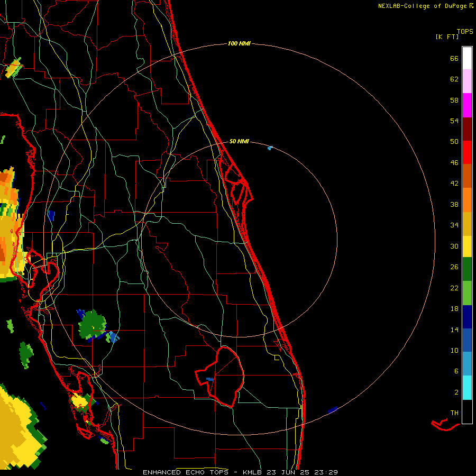Select the "6" legend value
476x476 pixels.
coord(456,371)
